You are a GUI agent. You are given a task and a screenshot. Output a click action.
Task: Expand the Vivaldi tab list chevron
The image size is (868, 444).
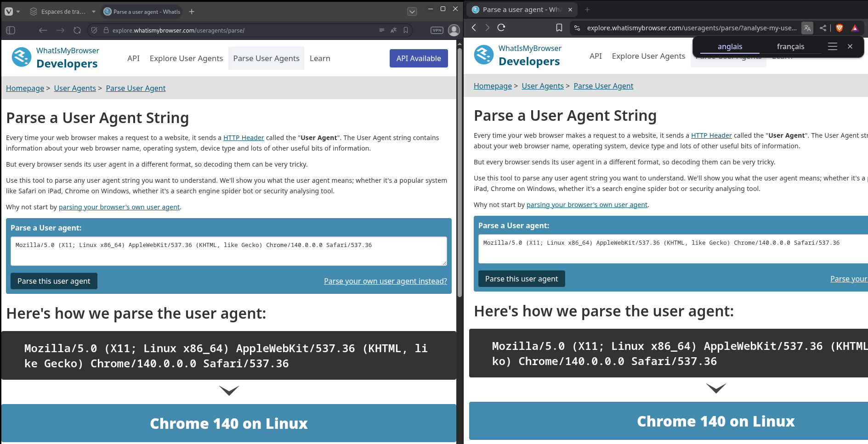tap(412, 12)
